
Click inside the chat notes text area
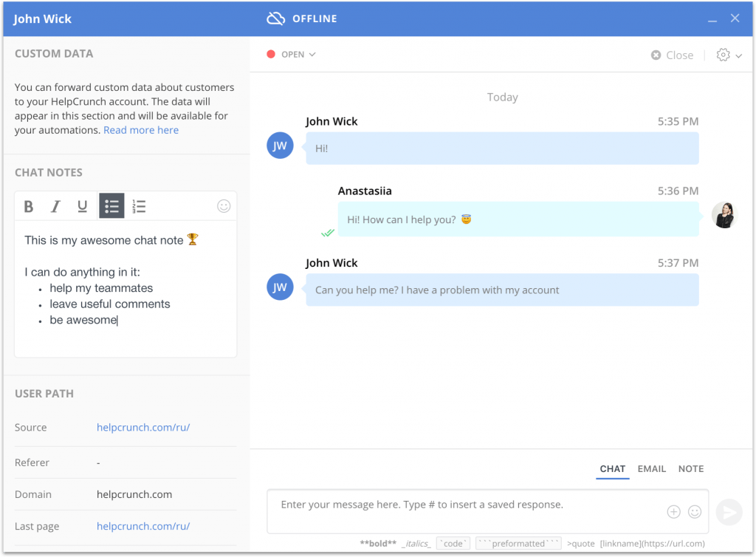[x=126, y=288]
